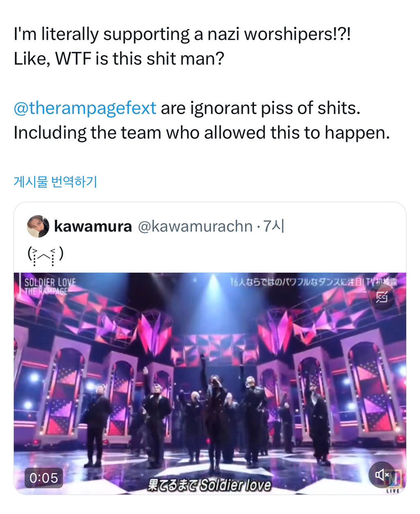Click the 7시 timestamp of quoted post

[x=274, y=226]
